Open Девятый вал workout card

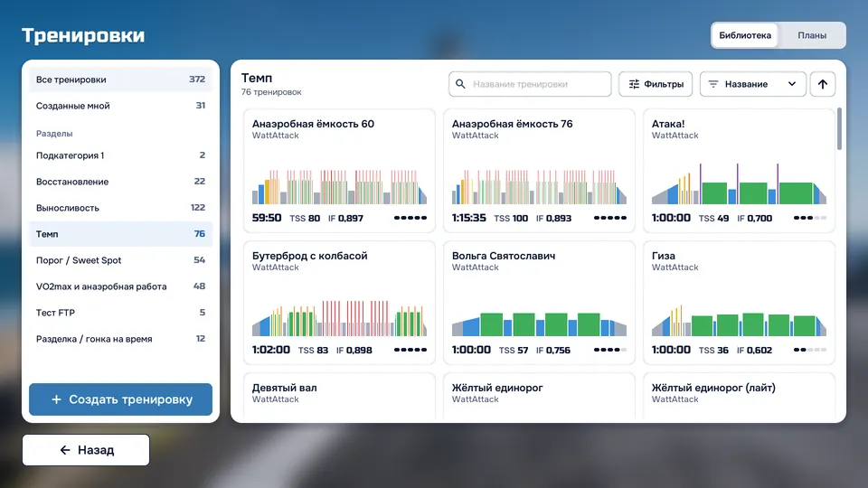tap(339, 398)
